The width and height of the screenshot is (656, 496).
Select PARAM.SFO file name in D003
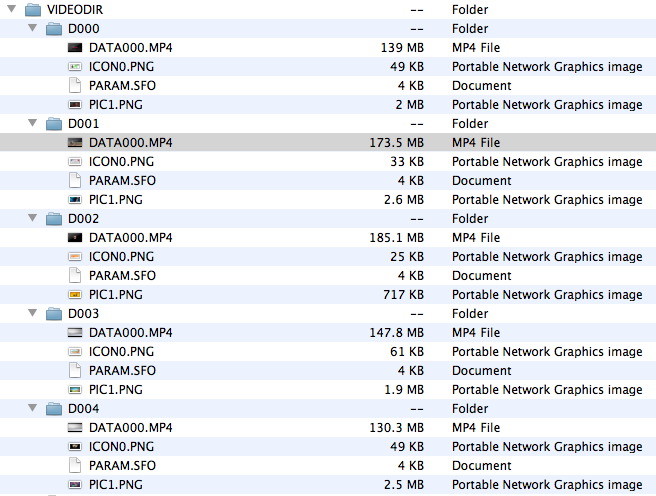[x=122, y=370]
